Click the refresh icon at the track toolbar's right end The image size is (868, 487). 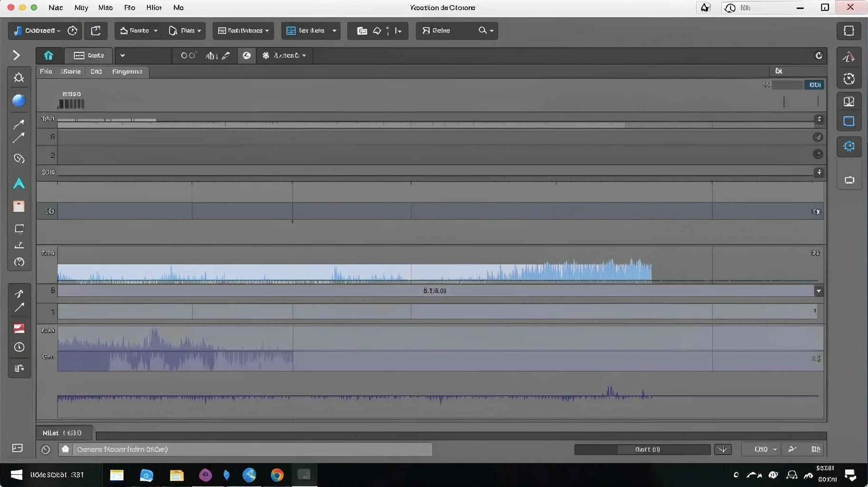tap(819, 56)
